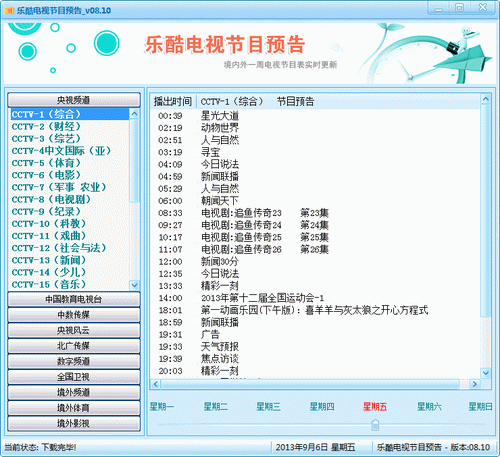Select CCTV-11（戏曲） channel
The height and width of the screenshot is (457, 500).
69,236
